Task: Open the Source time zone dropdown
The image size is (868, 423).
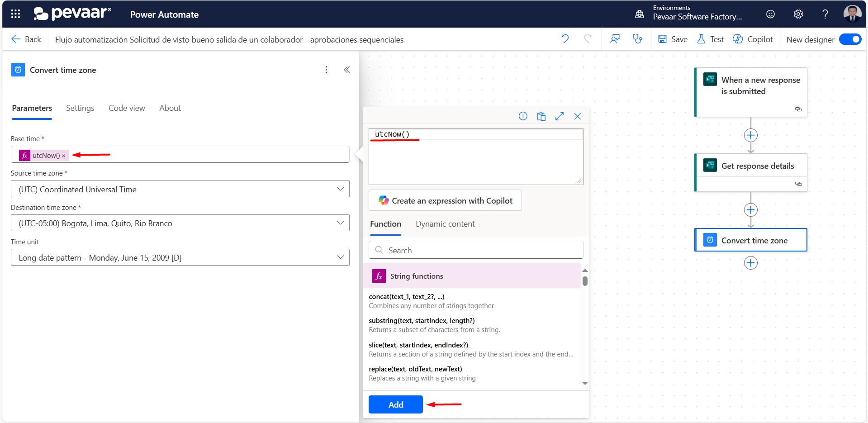Action: click(x=180, y=189)
